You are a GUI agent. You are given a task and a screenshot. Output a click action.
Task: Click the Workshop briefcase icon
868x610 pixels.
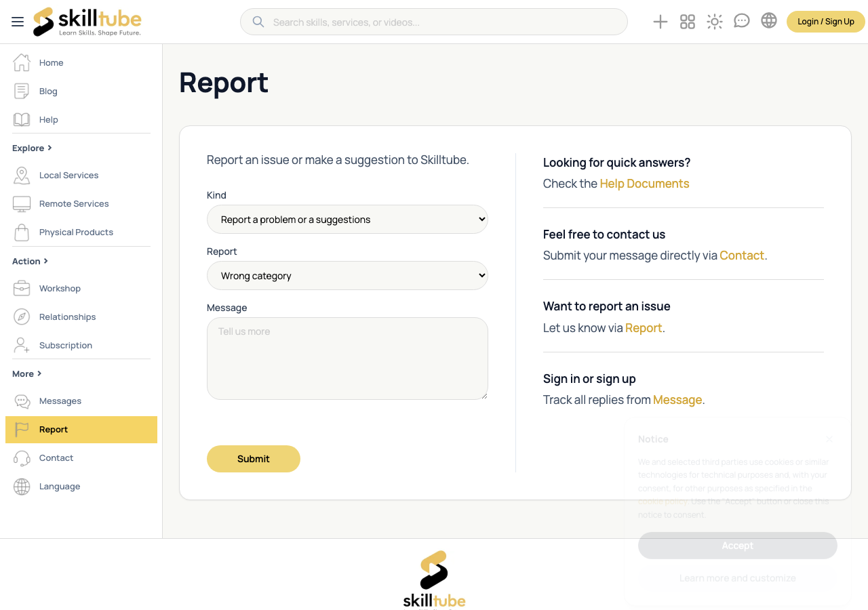click(x=22, y=288)
